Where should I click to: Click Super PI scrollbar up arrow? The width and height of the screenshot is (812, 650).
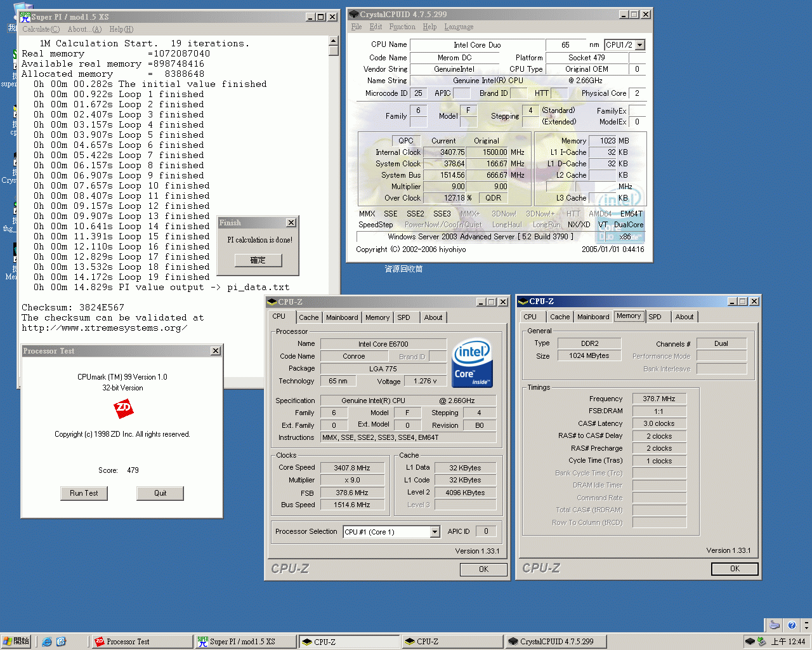tap(334, 41)
